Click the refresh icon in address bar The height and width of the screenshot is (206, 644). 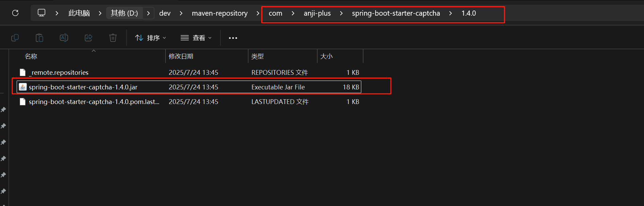click(15, 13)
